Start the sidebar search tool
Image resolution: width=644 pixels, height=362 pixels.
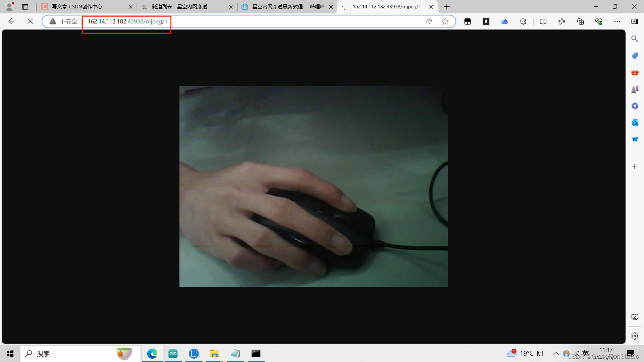(x=635, y=38)
